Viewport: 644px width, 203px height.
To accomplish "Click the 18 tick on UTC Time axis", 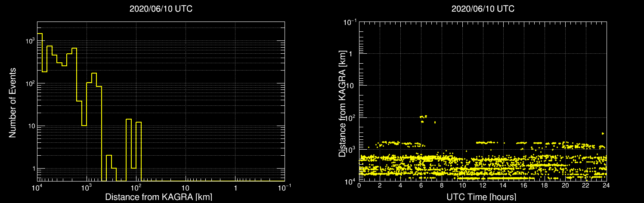I will click(545, 185).
